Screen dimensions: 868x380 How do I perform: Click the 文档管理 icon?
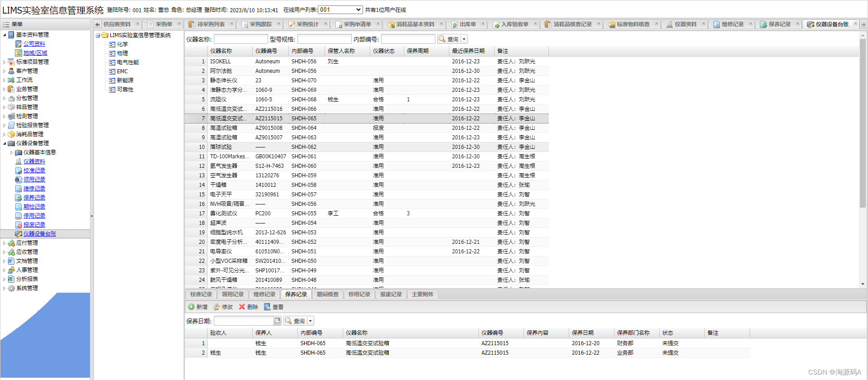point(11,261)
